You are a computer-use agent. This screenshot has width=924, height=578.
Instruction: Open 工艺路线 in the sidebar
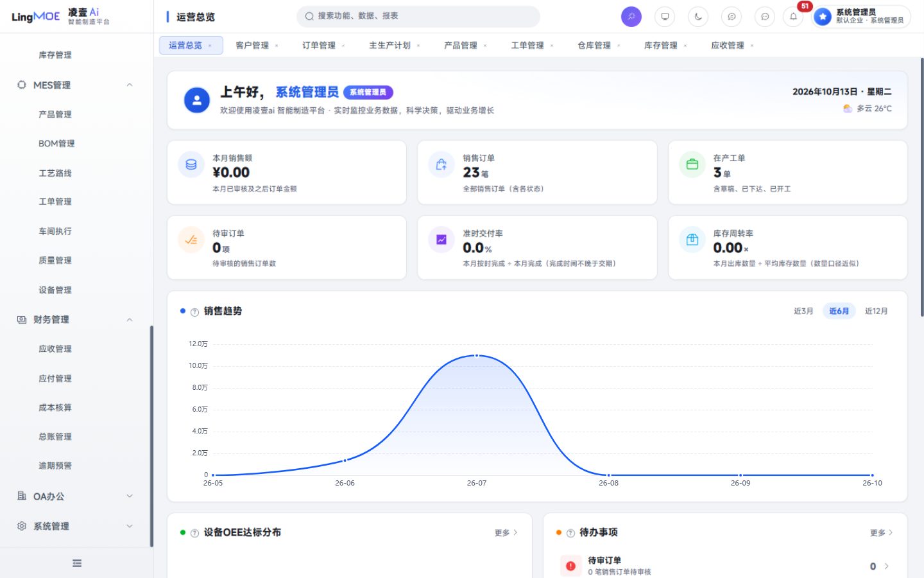pyautogui.click(x=55, y=173)
